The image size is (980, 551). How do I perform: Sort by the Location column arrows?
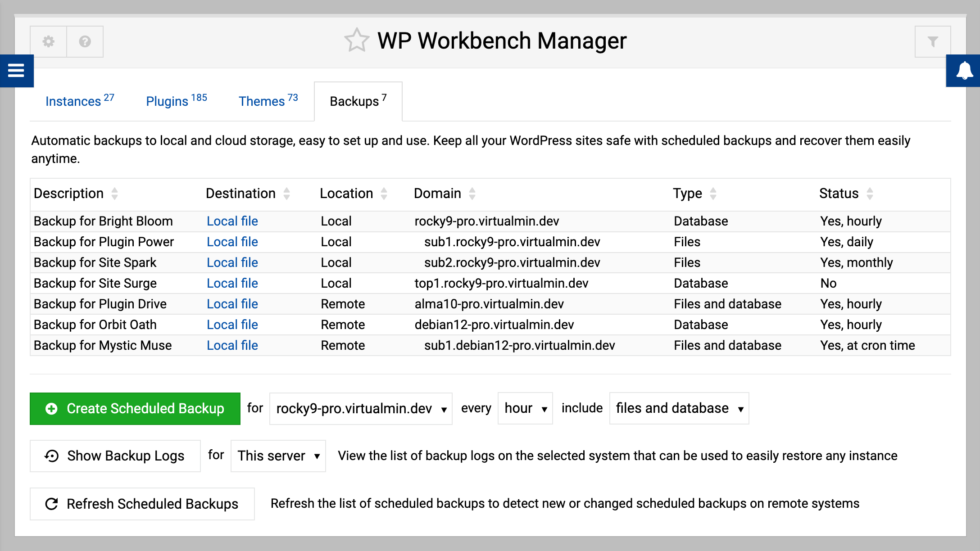(384, 194)
